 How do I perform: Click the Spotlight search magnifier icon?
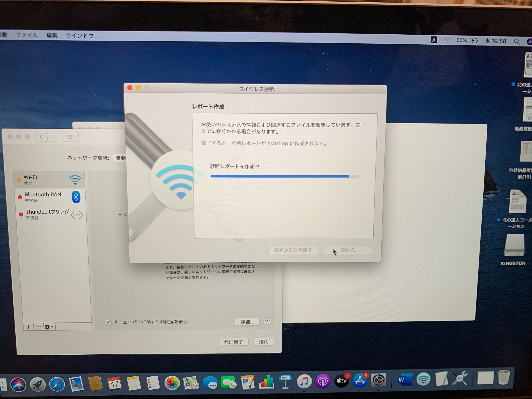tap(517, 41)
